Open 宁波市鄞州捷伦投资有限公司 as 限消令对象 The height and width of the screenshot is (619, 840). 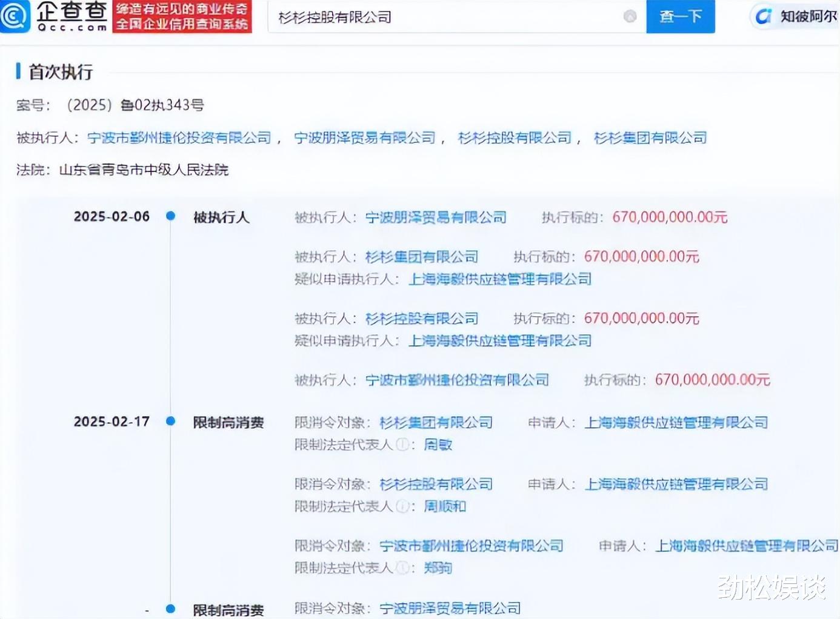coord(472,546)
